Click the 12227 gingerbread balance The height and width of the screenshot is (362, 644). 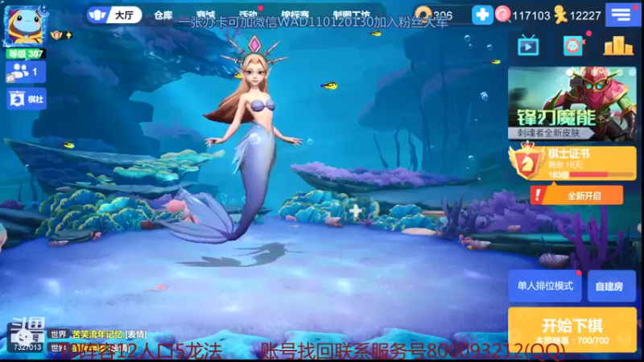click(x=585, y=15)
